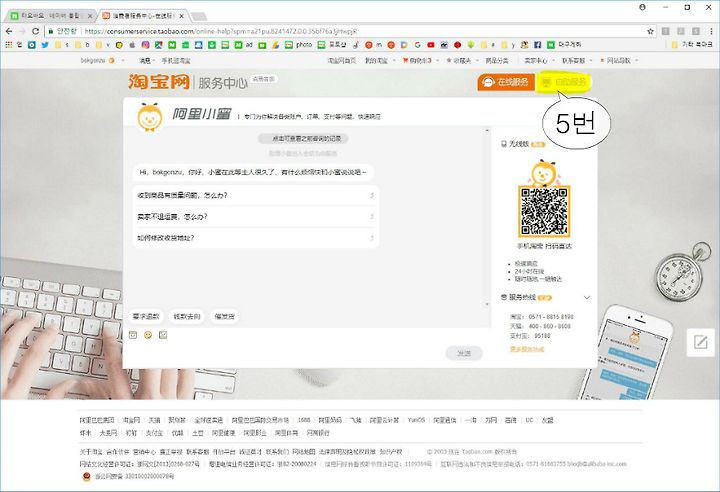The width and height of the screenshot is (720, 492).
Task: Expand the 消息 dropdown
Action: point(147,61)
